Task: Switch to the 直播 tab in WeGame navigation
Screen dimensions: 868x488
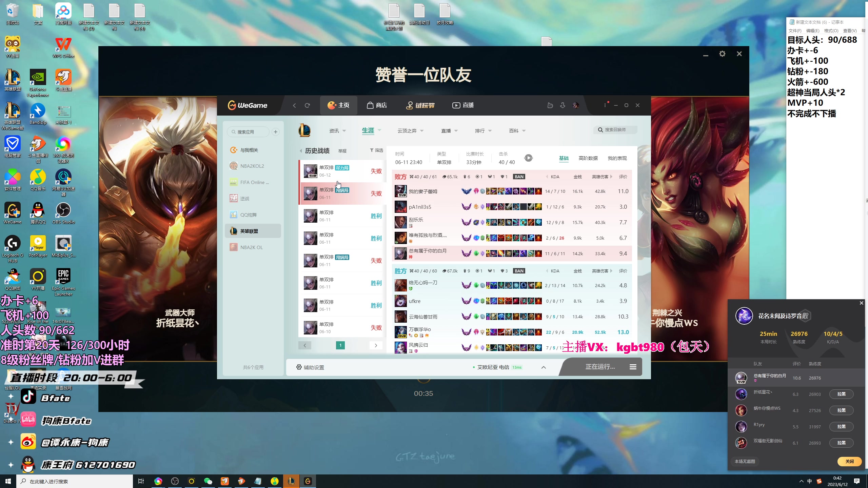Action: 462,105
